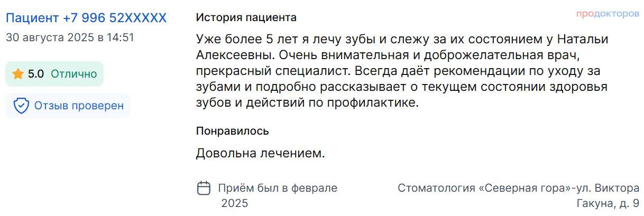Click "Гакуна, д. 9" address line
This screenshot has width=644, height=216.
pos(608,203)
